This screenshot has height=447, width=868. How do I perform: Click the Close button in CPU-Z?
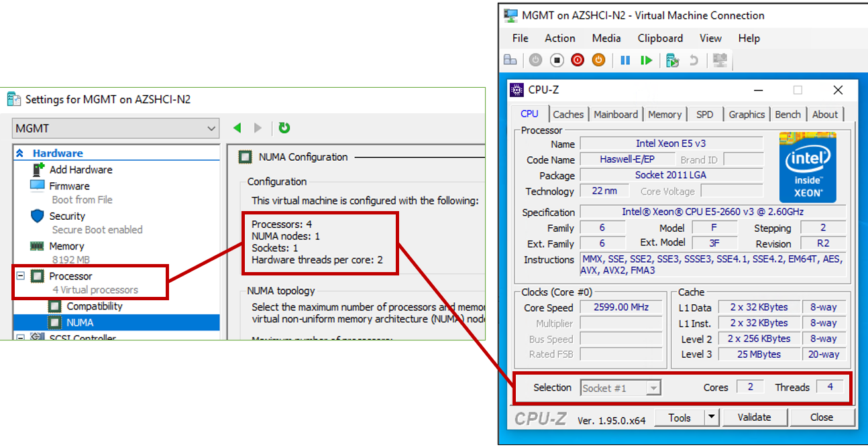[x=821, y=418]
